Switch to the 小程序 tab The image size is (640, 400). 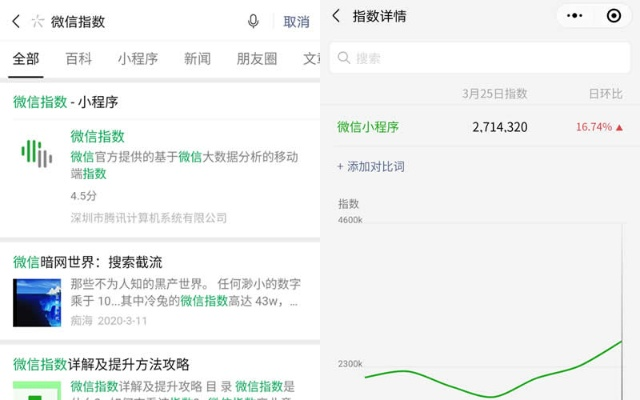click(x=137, y=59)
